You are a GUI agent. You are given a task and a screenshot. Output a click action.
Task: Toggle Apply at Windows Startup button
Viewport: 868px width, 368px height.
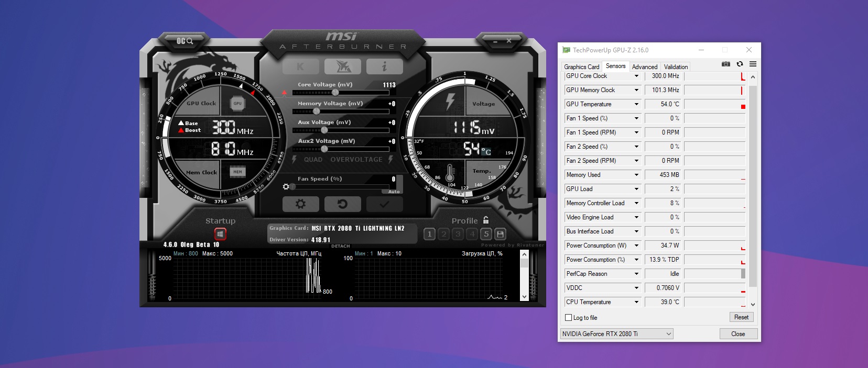[x=220, y=234]
